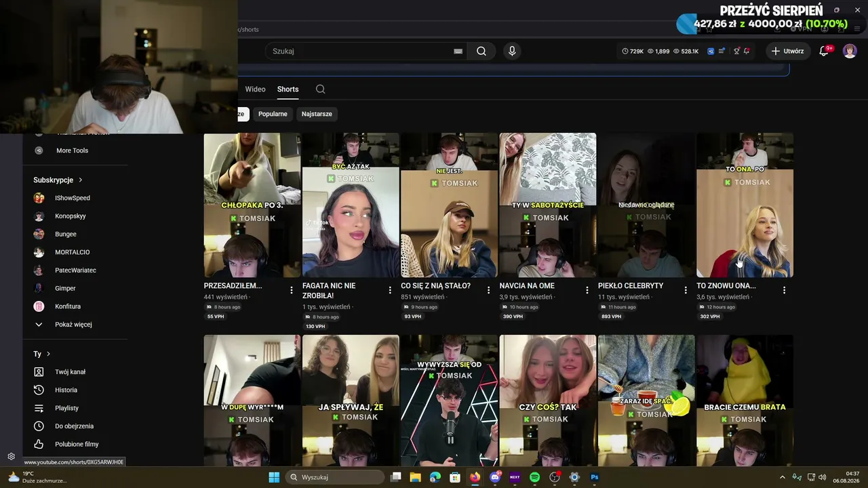Click the MORTALCIO channel avatar

coord(39,252)
